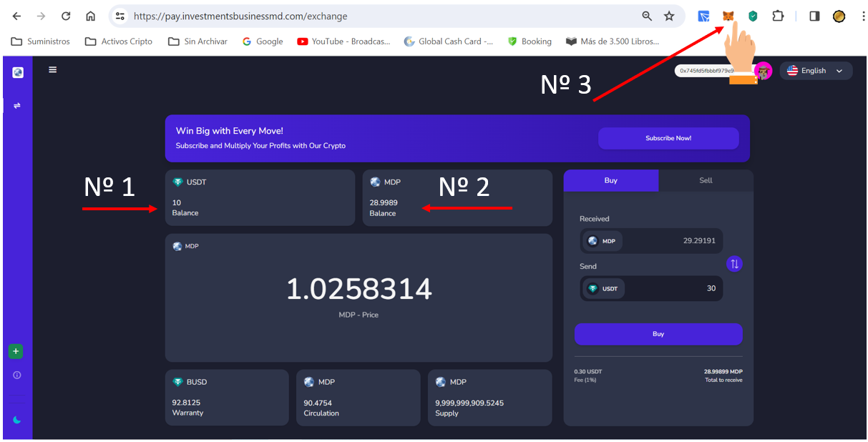This screenshot has height=442, width=868.
Task: Click the green plus icon in the sidebar
Action: tap(16, 351)
